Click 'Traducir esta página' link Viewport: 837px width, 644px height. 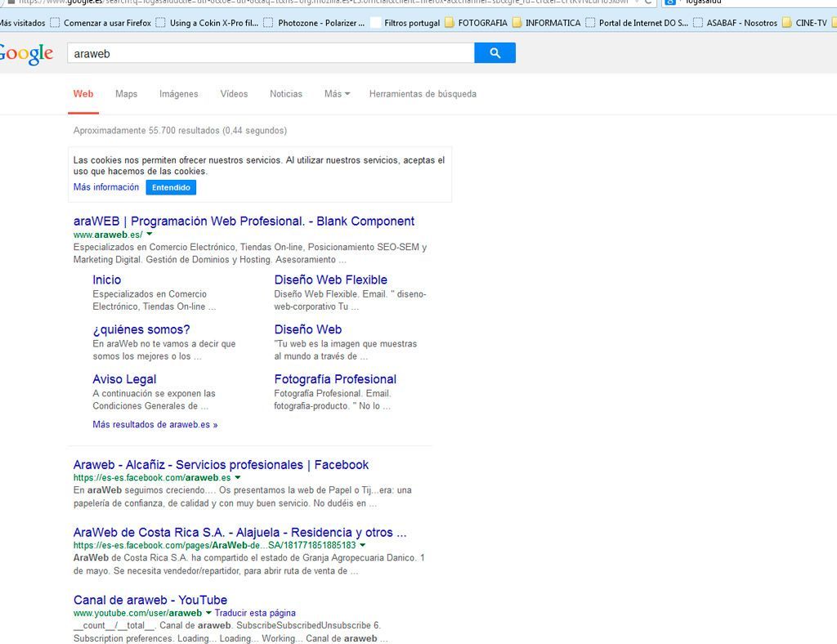(255, 613)
